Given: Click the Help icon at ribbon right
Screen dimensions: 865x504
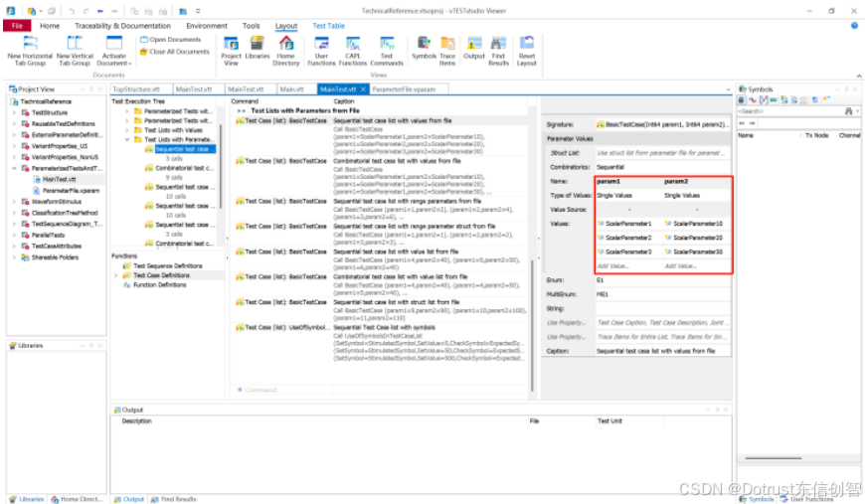Looking at the screenshot, I should coord(854,26).
